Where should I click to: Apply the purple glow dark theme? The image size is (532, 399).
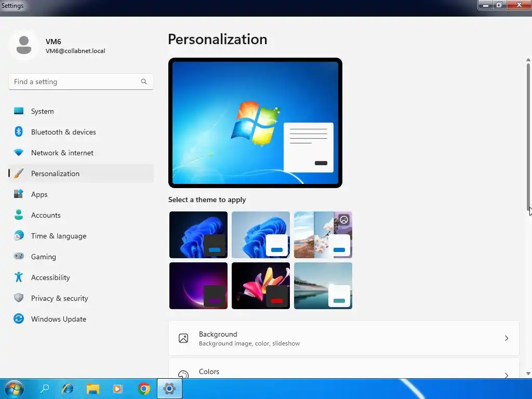[198, 286]
